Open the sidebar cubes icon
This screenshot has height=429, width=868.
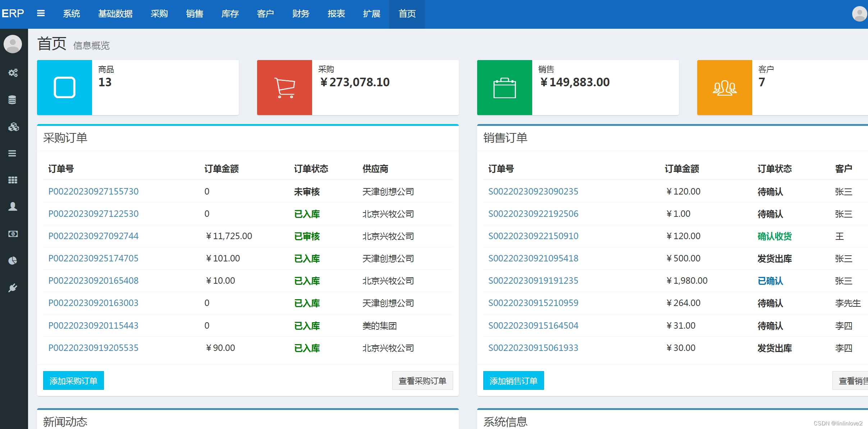click(13, 127)
